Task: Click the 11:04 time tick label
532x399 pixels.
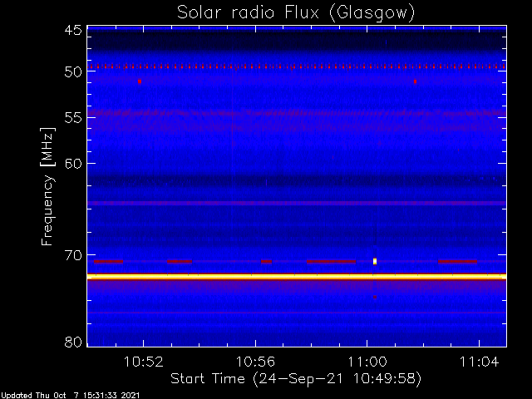Action: pyautogui.click(x=479, y=362)
